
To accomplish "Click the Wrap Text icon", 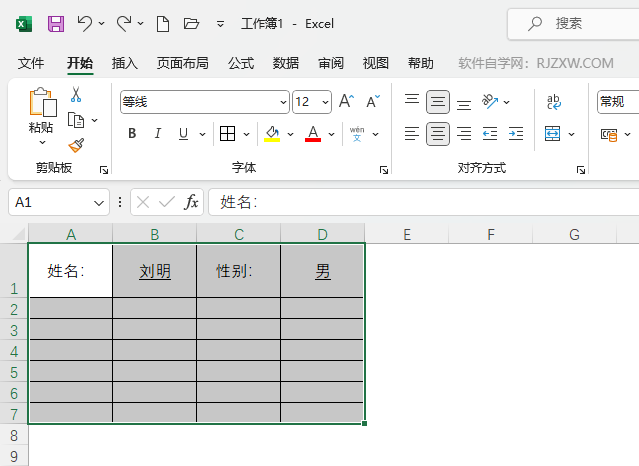I will point(553,102).
